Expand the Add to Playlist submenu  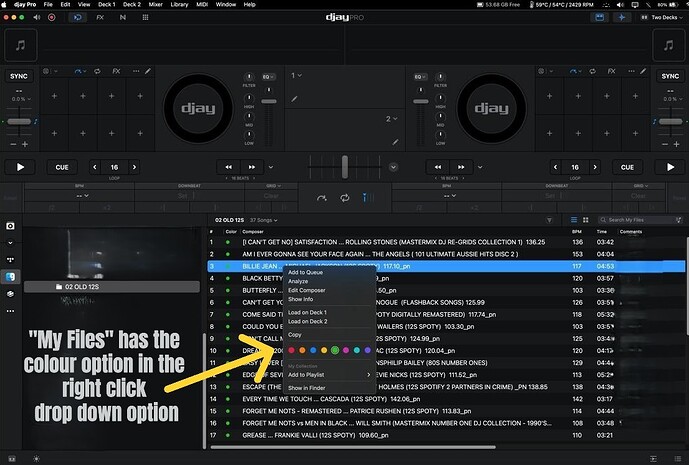330,374
